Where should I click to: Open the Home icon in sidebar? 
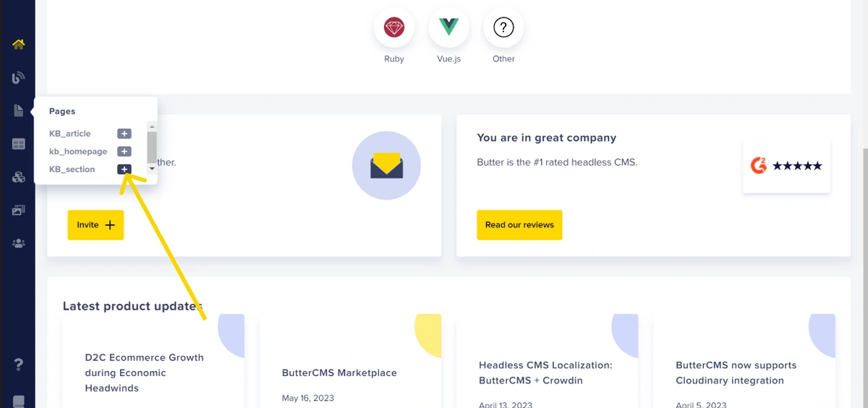click(19, 44)
